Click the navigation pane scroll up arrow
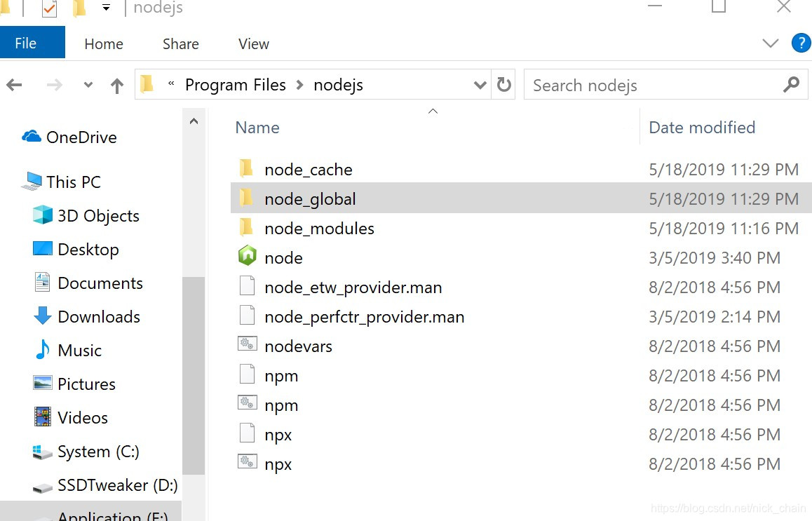Screen dimensions: 812x521 (194, 121)
